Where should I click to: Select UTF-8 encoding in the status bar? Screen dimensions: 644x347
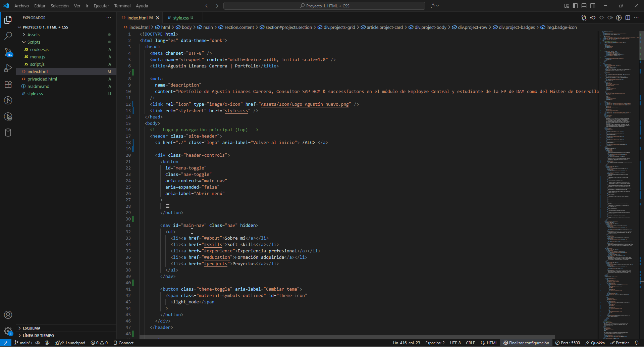pyautogui.click(x=455, y=343)
